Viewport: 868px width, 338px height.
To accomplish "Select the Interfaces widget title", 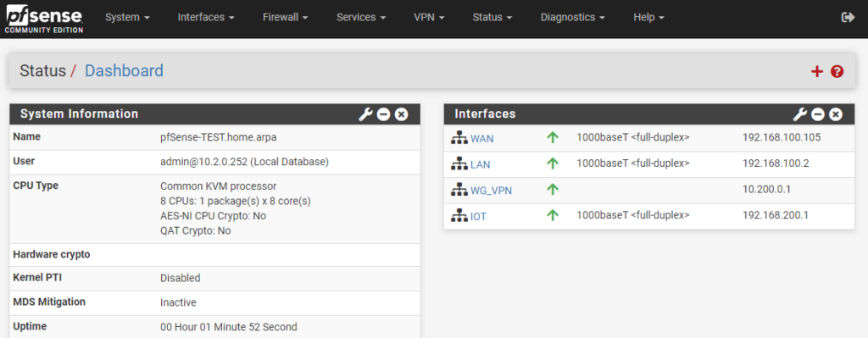I will point(485,114).
